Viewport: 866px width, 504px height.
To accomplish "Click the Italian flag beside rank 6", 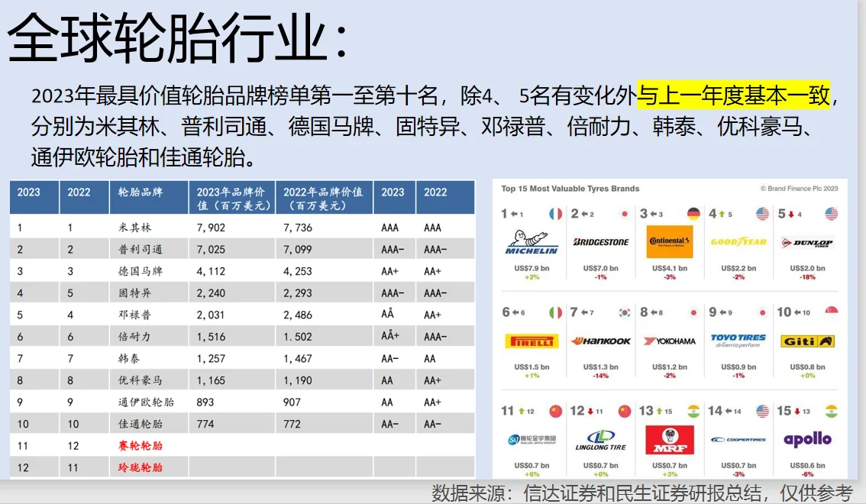I will (556, 312).
